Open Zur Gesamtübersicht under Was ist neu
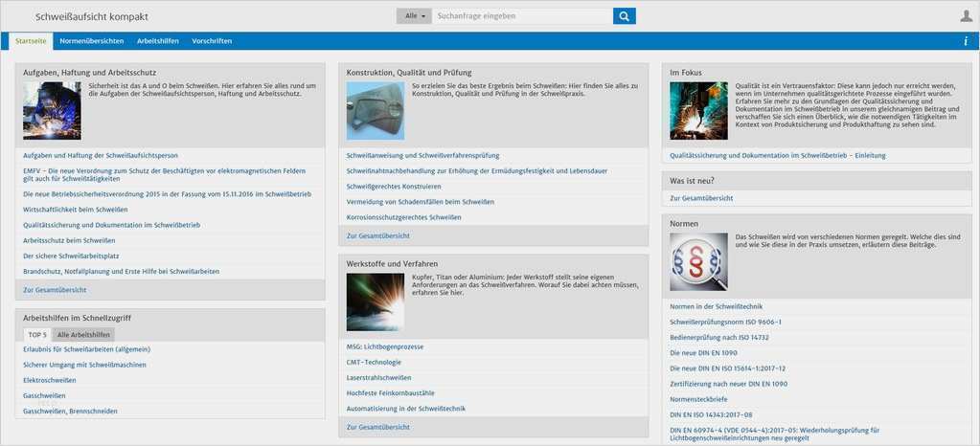 click(701, 198)
